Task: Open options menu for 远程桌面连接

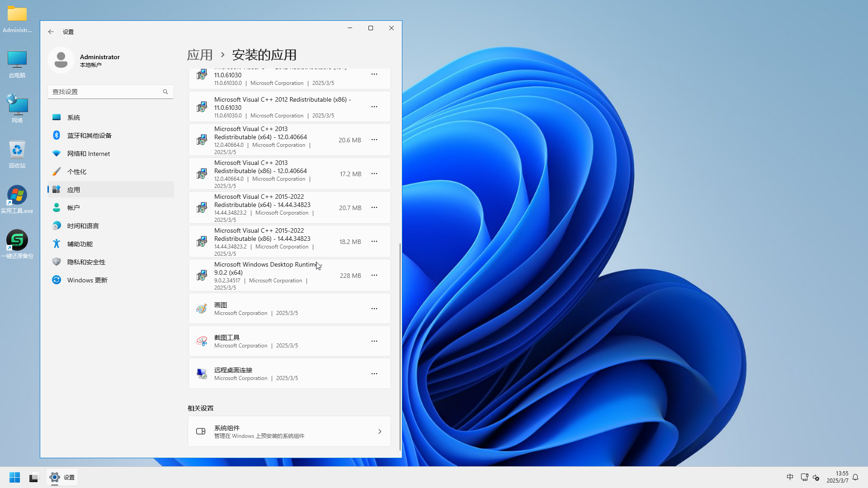Action: pos(374,374)
